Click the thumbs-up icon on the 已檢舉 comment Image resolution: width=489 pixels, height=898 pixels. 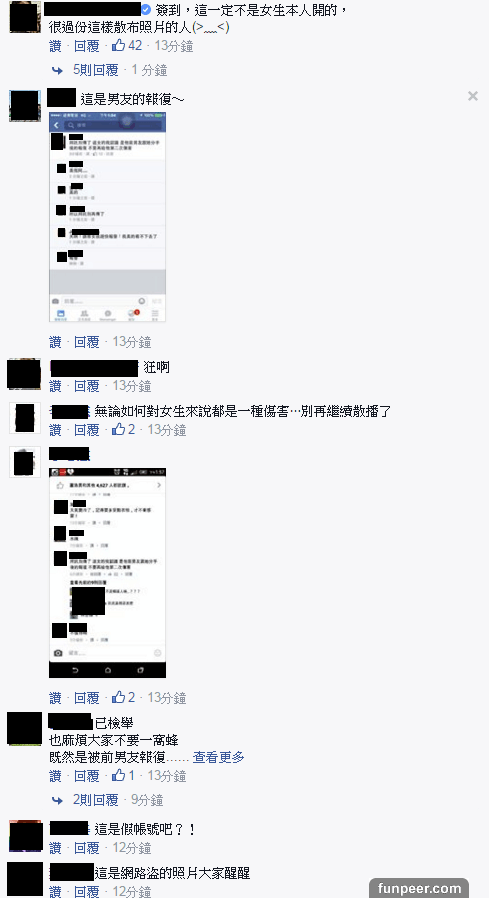click(x=118, y=776)
